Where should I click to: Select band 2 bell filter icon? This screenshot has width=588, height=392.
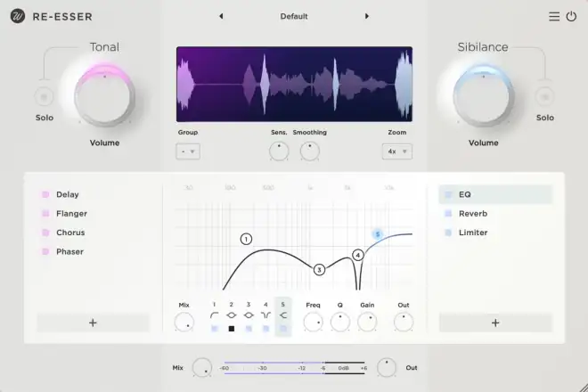coord(232,315)
